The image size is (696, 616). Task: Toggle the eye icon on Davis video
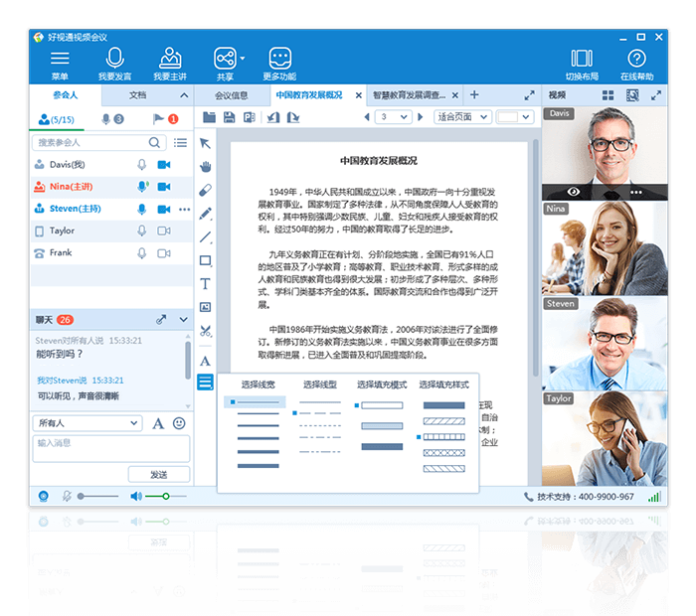pyautogui.click(x=574, y=192)
